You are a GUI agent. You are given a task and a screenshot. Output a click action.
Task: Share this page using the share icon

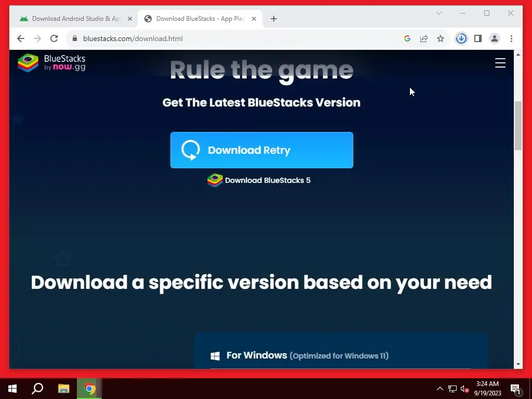click(424, 38)
